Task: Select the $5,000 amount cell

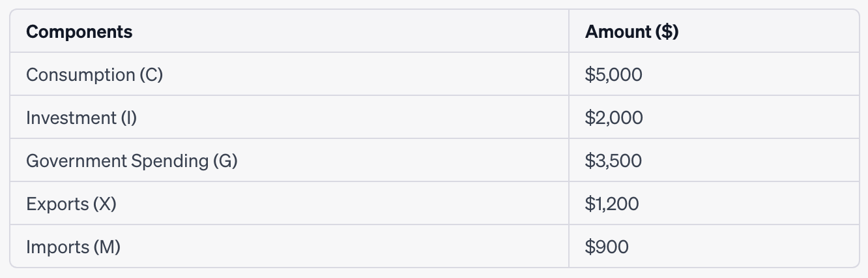Action: pos(714,74)
